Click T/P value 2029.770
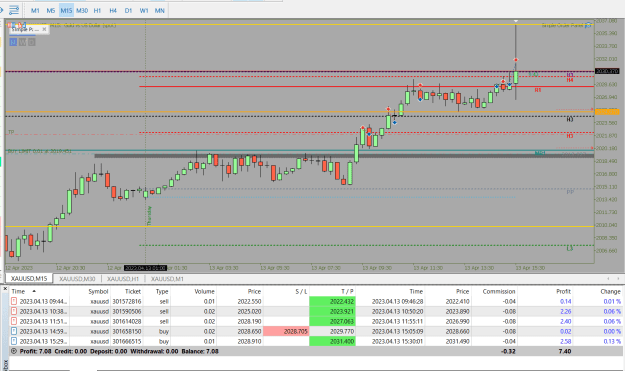Viewport: 625px width, 371px height. pos(342,331)
